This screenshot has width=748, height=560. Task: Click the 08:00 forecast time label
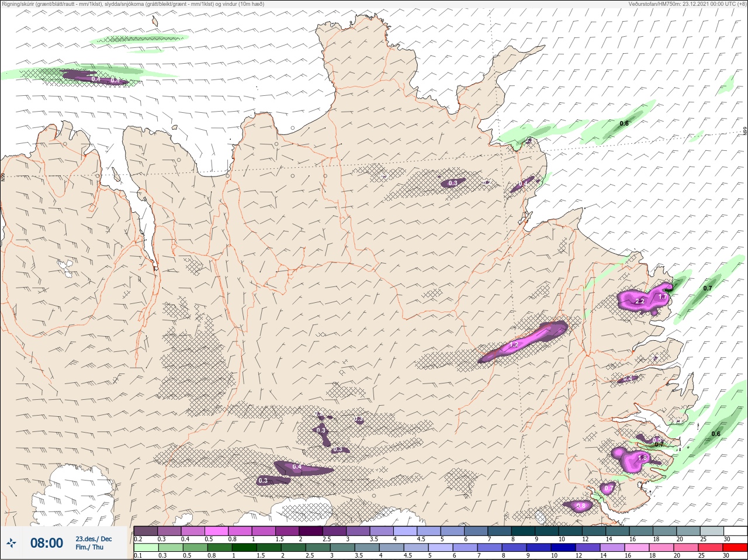pos(47,543)
